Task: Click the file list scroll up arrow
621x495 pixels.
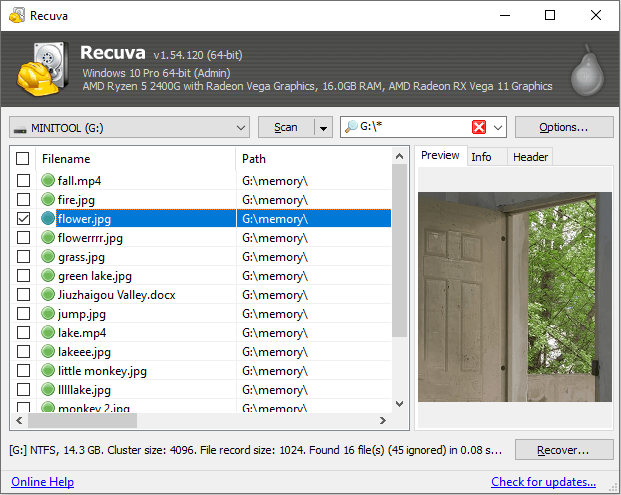Action: click(x=400, y=156)
